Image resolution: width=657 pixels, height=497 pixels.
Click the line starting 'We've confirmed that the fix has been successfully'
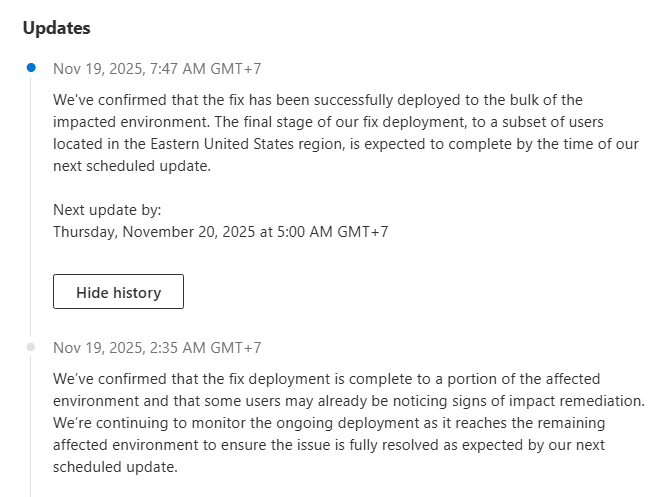[317, 100]
